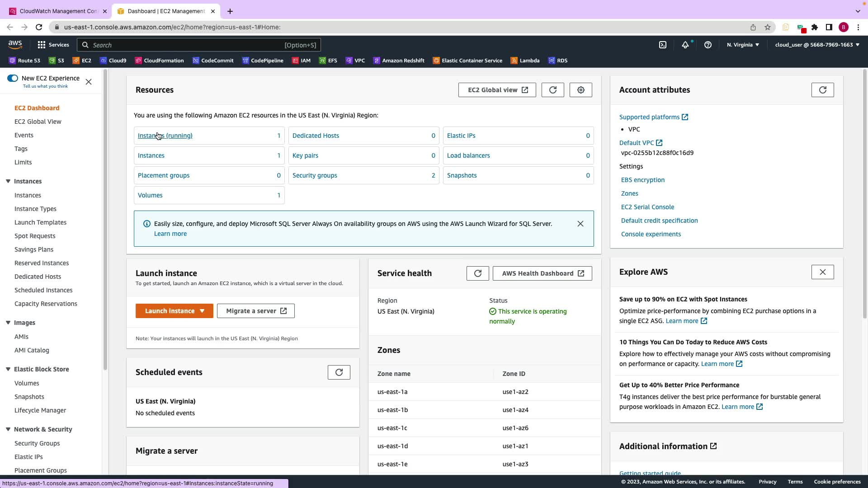The height and width of the screenshot is (488, 868).
Task: Open the N. Virginia region dropdown
Action: pos(743,45)
